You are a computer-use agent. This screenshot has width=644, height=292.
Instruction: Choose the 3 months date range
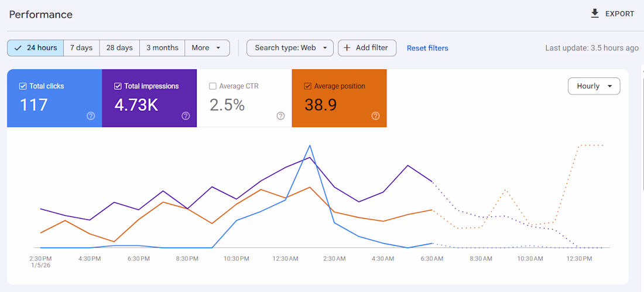162,48
